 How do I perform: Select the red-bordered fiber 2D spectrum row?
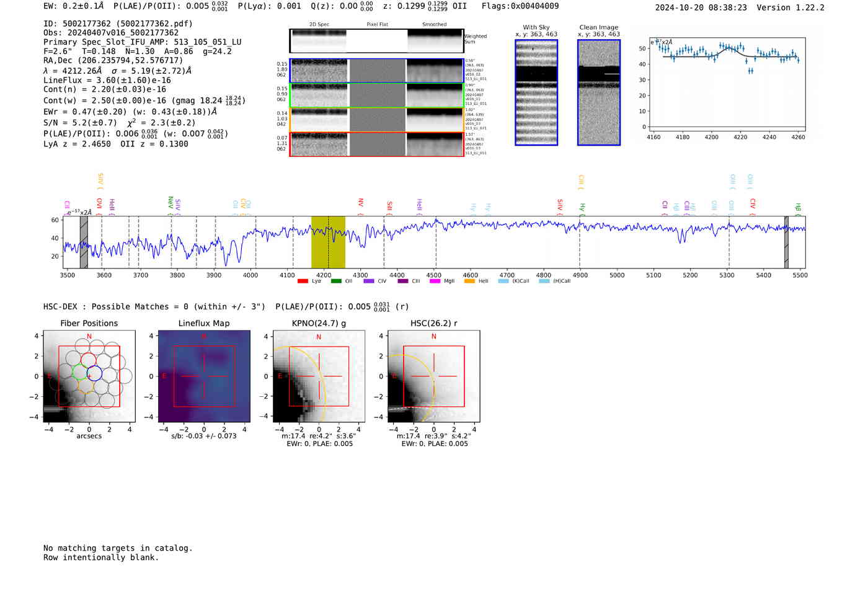coord(376,144)
